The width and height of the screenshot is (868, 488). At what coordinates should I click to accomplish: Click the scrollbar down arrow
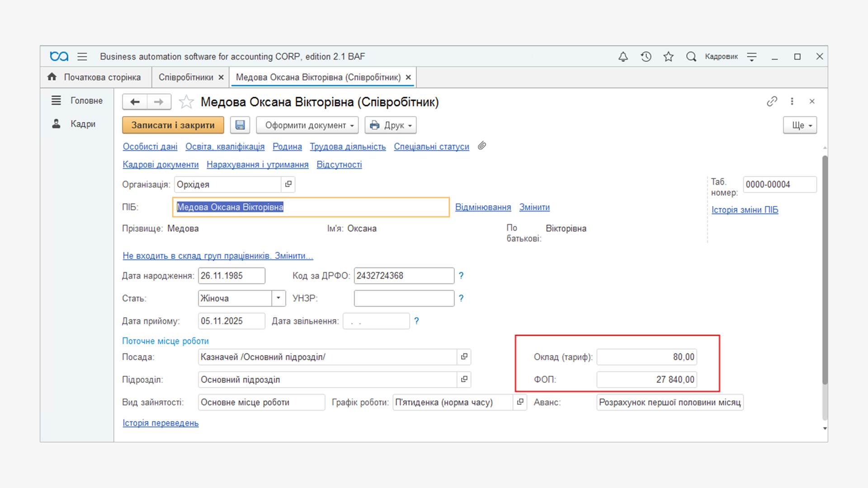coord(825,428)
